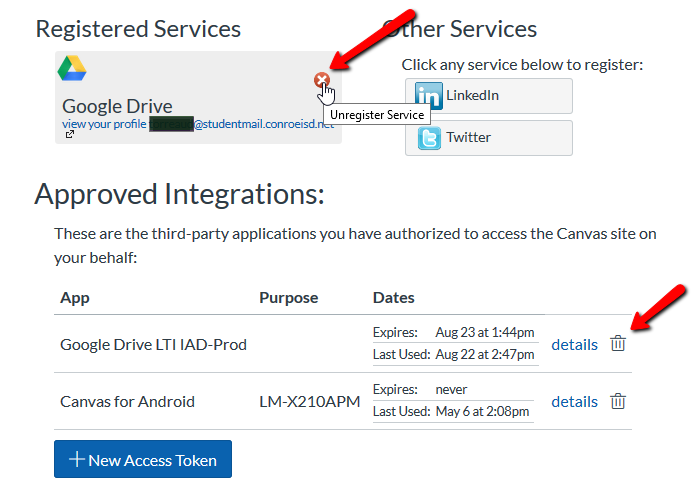This screenshot has height=493, width=691.
Task: Click the App column header
Action: coord(75,298)
